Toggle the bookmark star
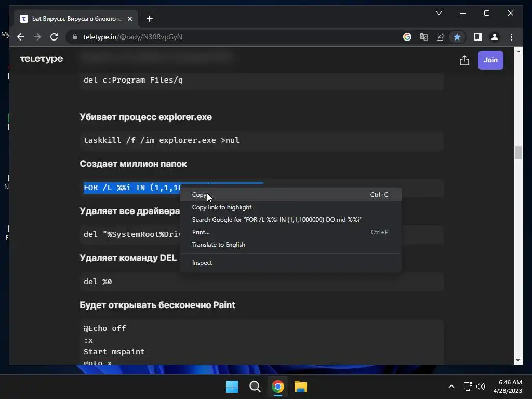The width and height of the screenshot is (532, 399). click(x=457, y=37)
